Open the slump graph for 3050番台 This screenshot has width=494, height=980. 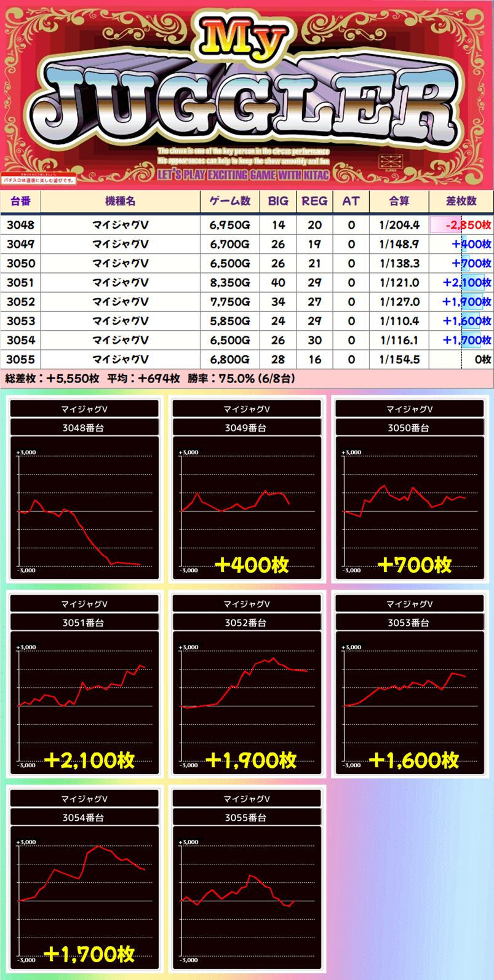[409, 509]
